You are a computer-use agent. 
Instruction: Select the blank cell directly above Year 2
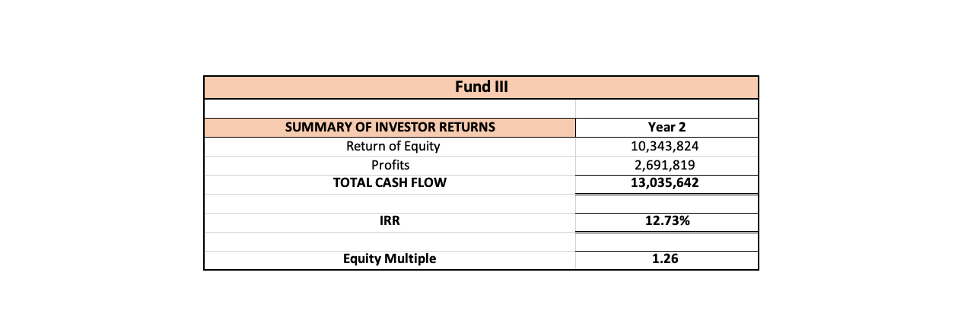[x=667, y=108]
